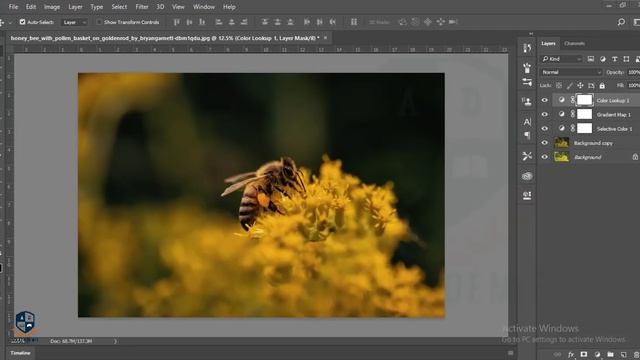Image resolution: width=640 pixels, height=360 pixels.
Task: Select the Background copy layer thumbnail
Action: (562, 143)
